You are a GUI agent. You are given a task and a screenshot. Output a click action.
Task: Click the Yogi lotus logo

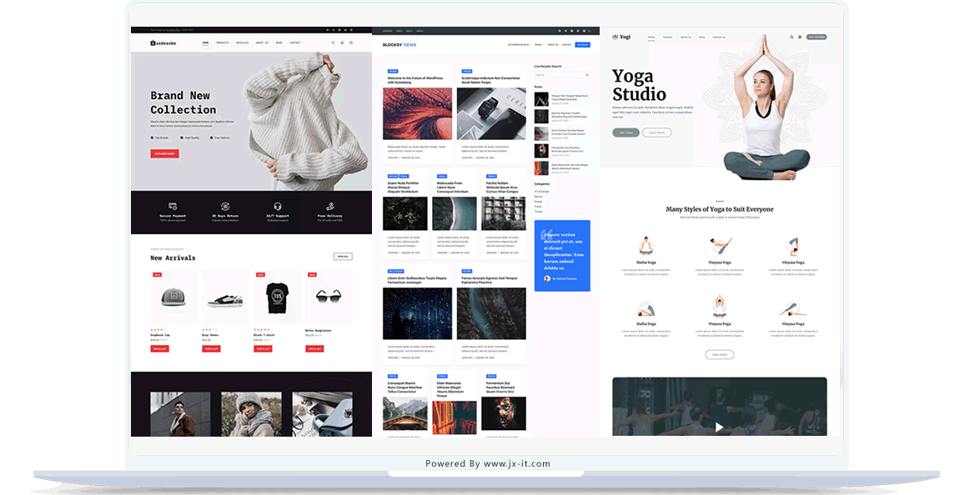(616, 37)
